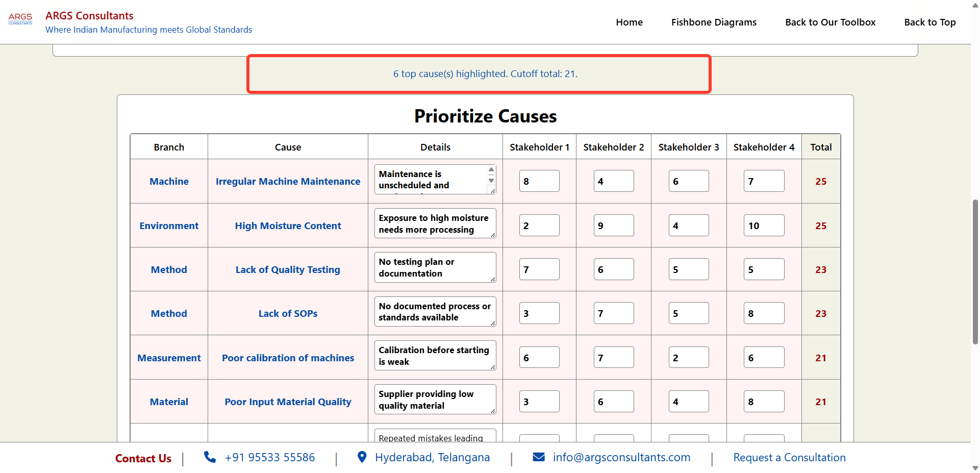The width and height of the screenshot is (980, 473).
Task: Click the Hyderabad, Telangana address link
Action: pyautogui.click(x=432, y=458)
